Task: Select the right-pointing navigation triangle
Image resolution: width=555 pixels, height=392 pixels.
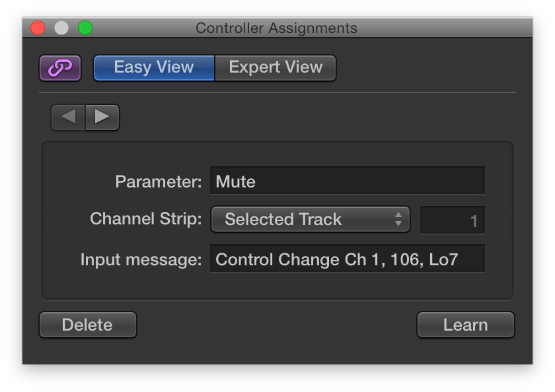Action: click(102, 117)
